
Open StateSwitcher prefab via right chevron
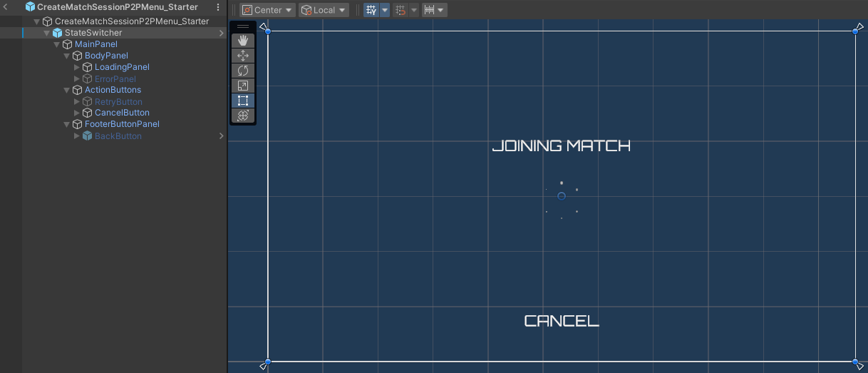point(222,33)
